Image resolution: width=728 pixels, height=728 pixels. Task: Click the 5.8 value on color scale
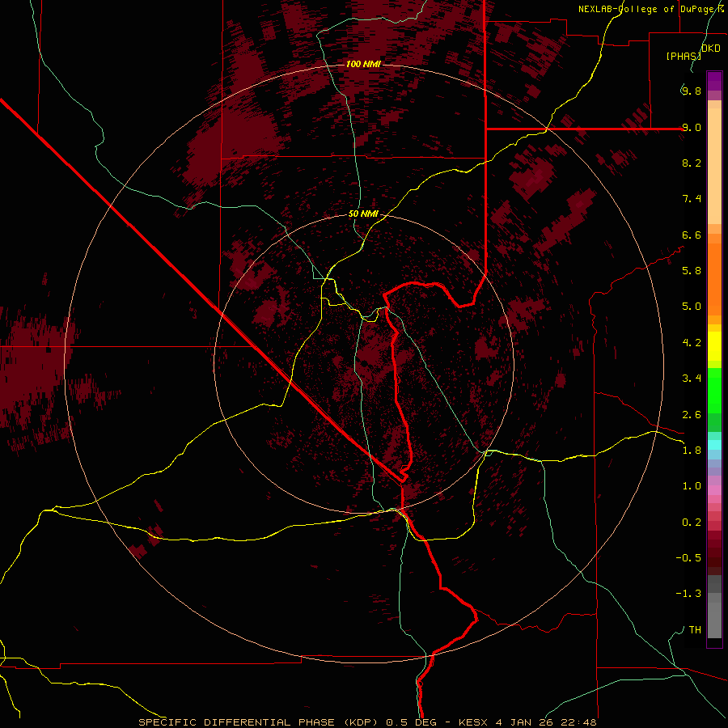pyautogui.click(x=692, y=271)
